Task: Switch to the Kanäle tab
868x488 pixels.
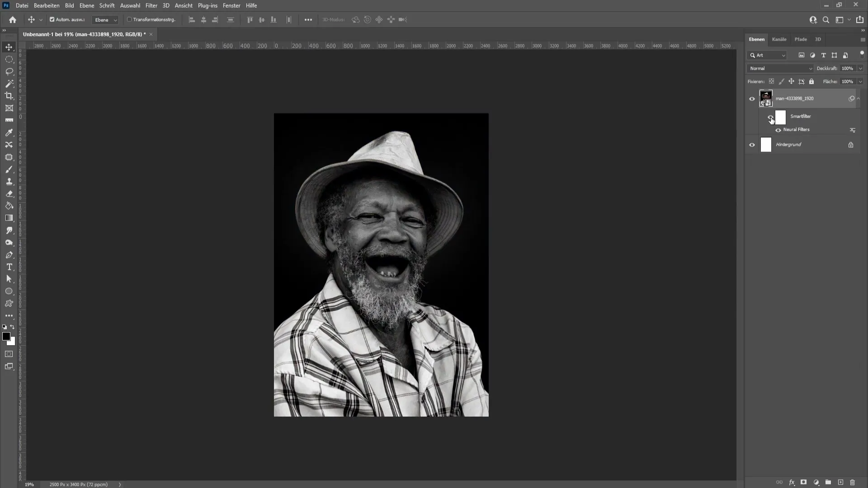Action: tap(779, 39)
